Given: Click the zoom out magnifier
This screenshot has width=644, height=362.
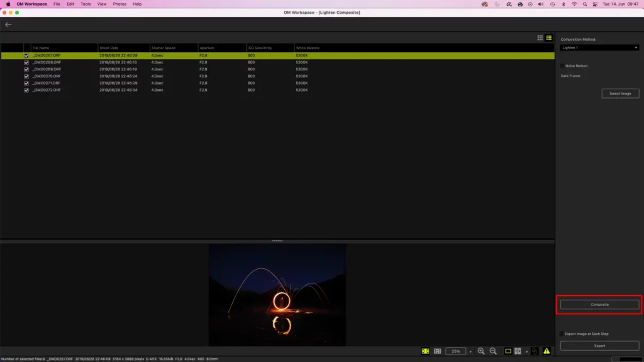Looking at the screenshot, I should point(493,351).
